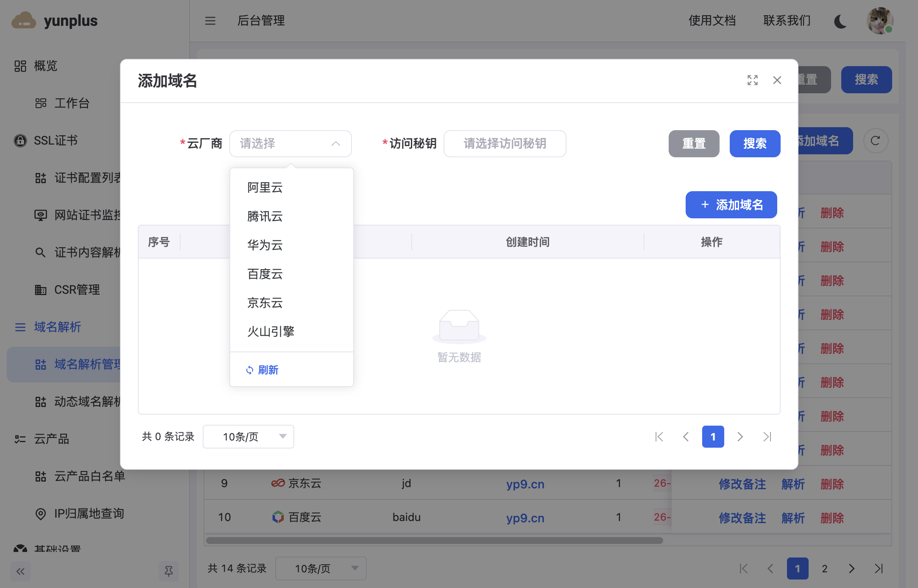Click 修改备注 in the 百度云 row
The width and height of the screenshot is (918, 588).
[x=742, y=518]
